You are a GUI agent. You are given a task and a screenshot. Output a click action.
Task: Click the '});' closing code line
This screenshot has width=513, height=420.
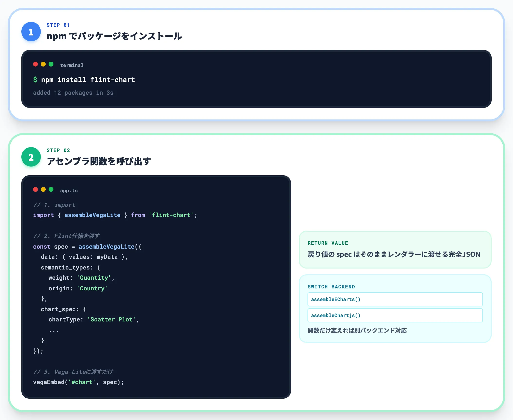pyautogui.click(x=38, y=351)
